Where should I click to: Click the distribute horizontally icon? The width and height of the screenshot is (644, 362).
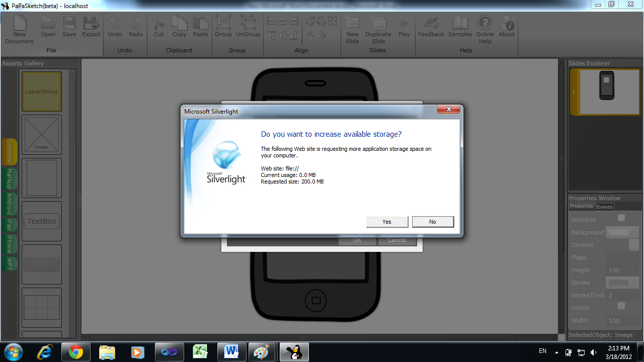(x=310, y=35)
